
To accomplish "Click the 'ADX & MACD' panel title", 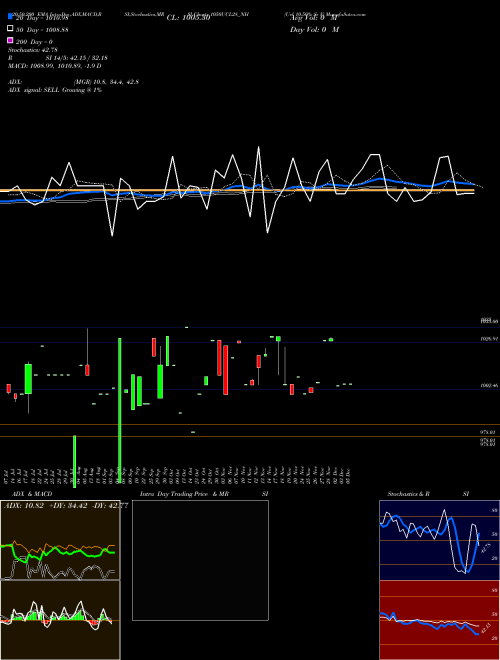I will click(x=32, y=494).
